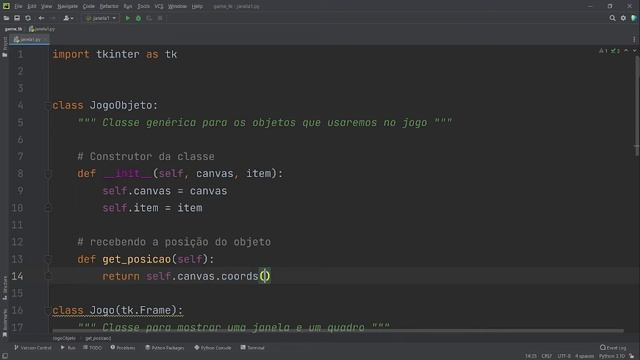The width and height of the screenshot is (640, 360).
Task: Collapse the class Jogo fold marker
Action: [48, 311]
